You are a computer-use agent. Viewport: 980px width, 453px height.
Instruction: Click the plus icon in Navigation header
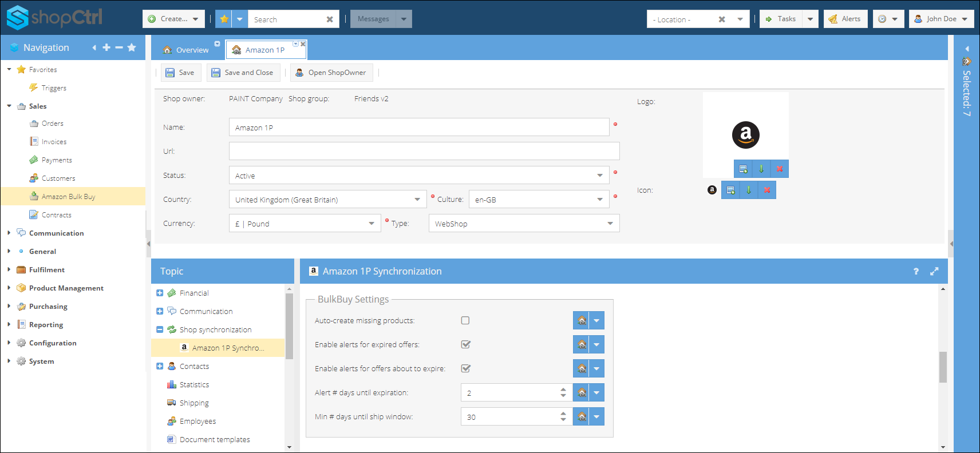[106, 47]
